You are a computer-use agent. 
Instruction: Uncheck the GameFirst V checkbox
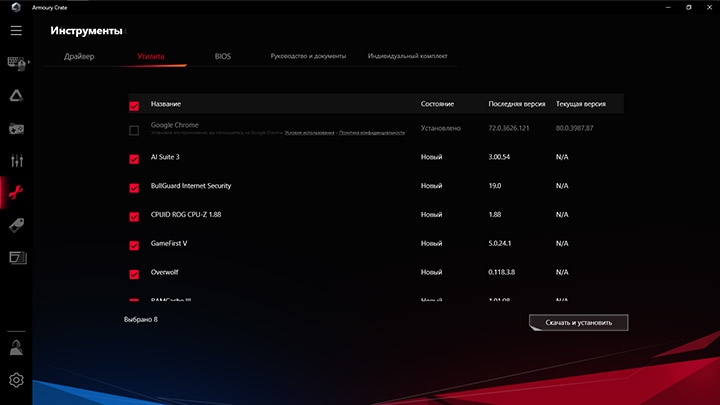[x=134, y=246]
